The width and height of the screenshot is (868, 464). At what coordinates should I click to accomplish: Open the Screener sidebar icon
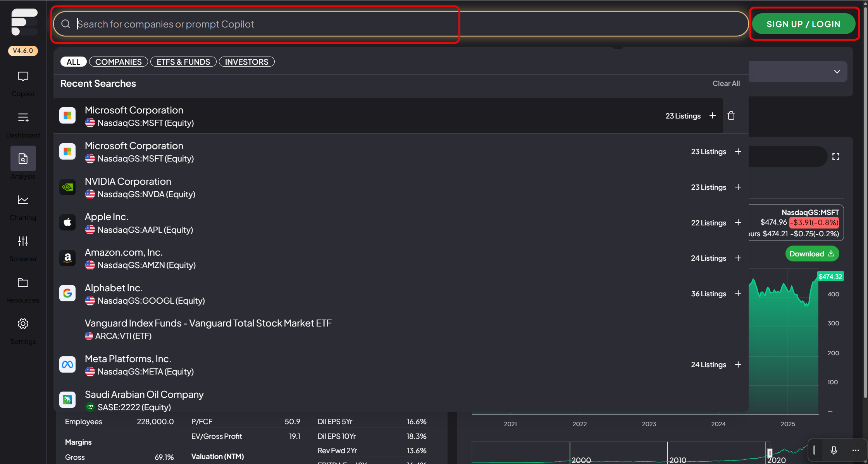coord(23,241)
